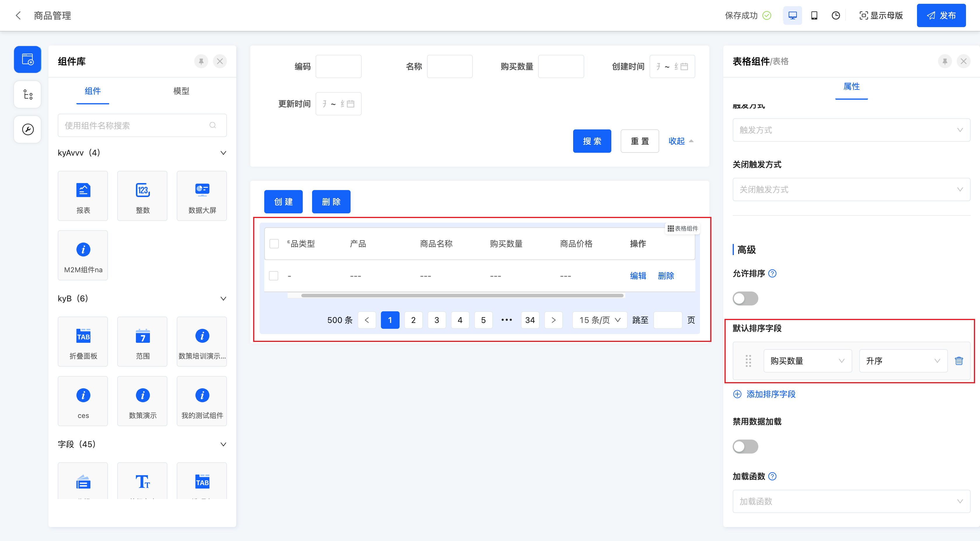Check the first table row checkbox
The width and height of the screenshot is (980, 541).
point(274,276)
